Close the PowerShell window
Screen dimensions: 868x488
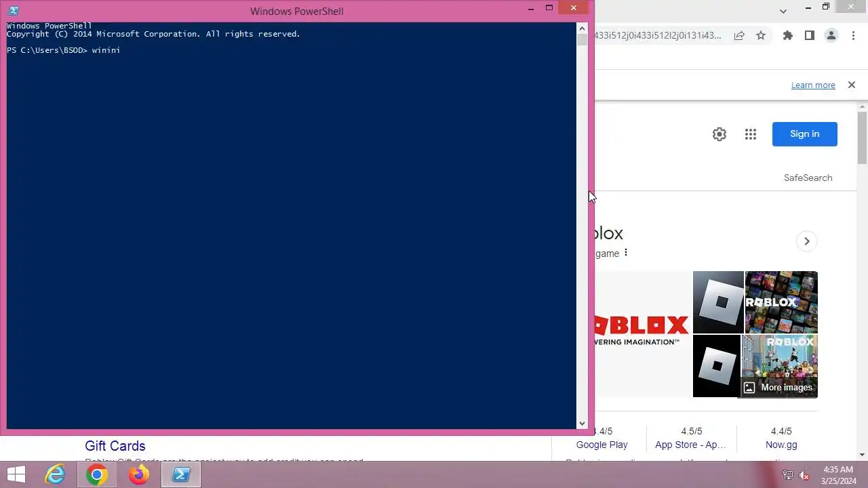click(574, 8)
